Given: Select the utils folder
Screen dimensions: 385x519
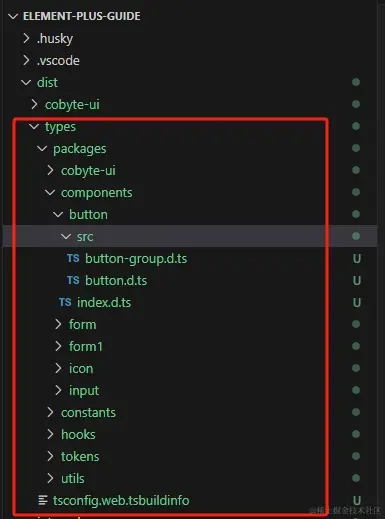Looking at the screenshot, I should point(73,478).
